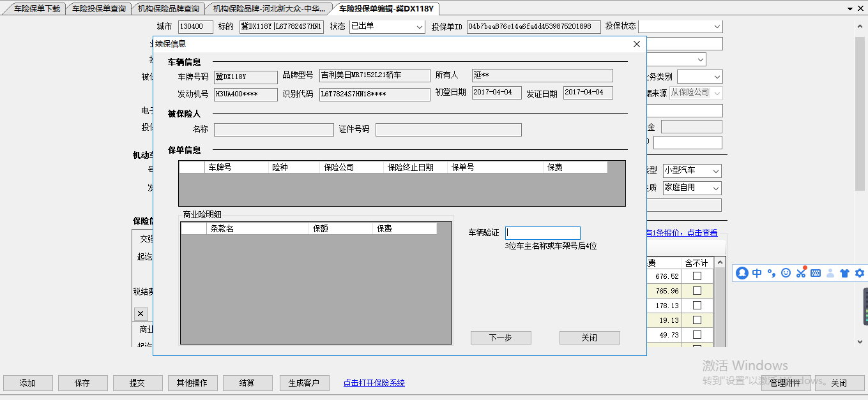
Task: Click the 险种 column header
Action: coord(294,167)
